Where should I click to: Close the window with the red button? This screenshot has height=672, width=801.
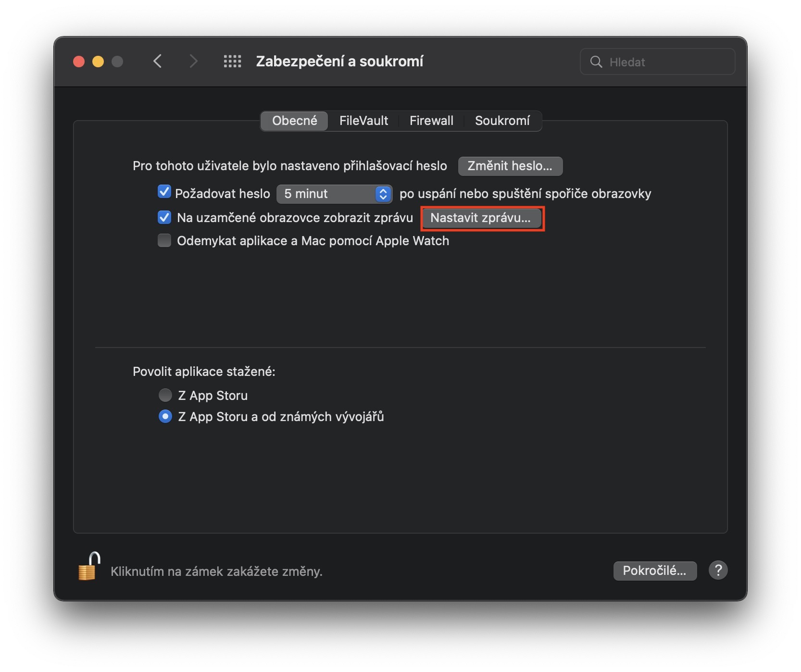click(x=79, y=62)
